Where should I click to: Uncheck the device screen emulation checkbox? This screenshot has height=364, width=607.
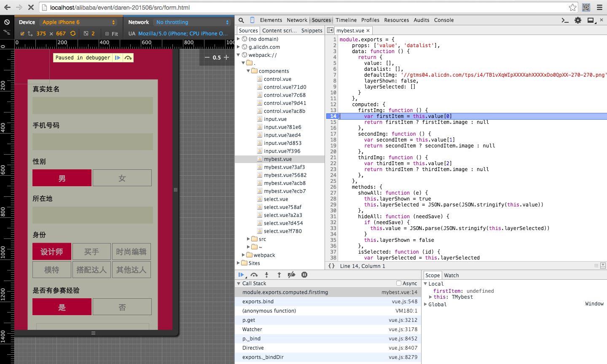click(x=22, y=34)
